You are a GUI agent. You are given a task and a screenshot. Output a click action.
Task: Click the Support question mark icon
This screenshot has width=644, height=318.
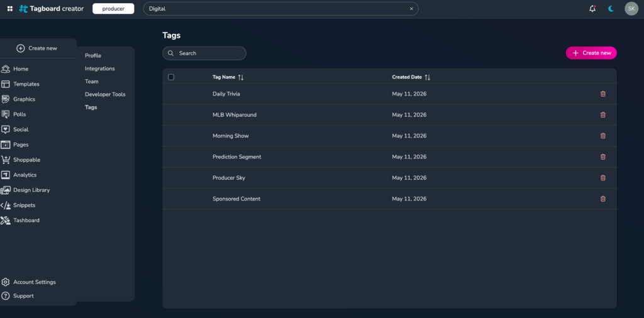coord(5,296)
